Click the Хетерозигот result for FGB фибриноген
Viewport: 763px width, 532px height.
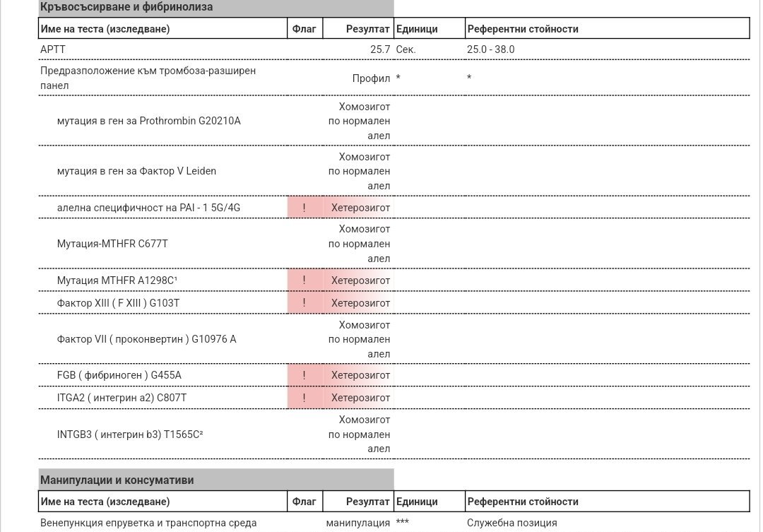pyautogui.click(x=360, y=375)
